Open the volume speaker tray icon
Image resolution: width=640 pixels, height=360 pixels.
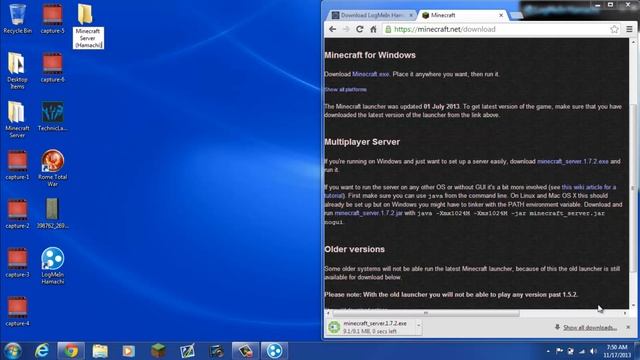pos(593,351)
